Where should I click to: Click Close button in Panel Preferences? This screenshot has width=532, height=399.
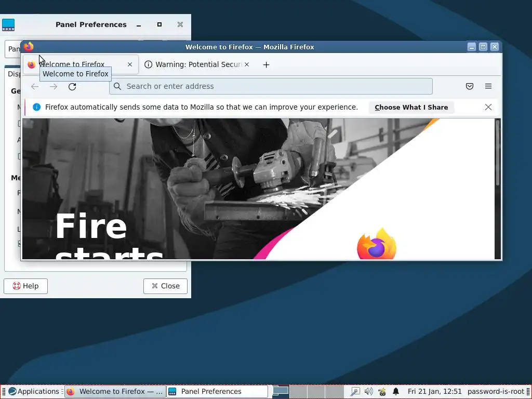165,286
